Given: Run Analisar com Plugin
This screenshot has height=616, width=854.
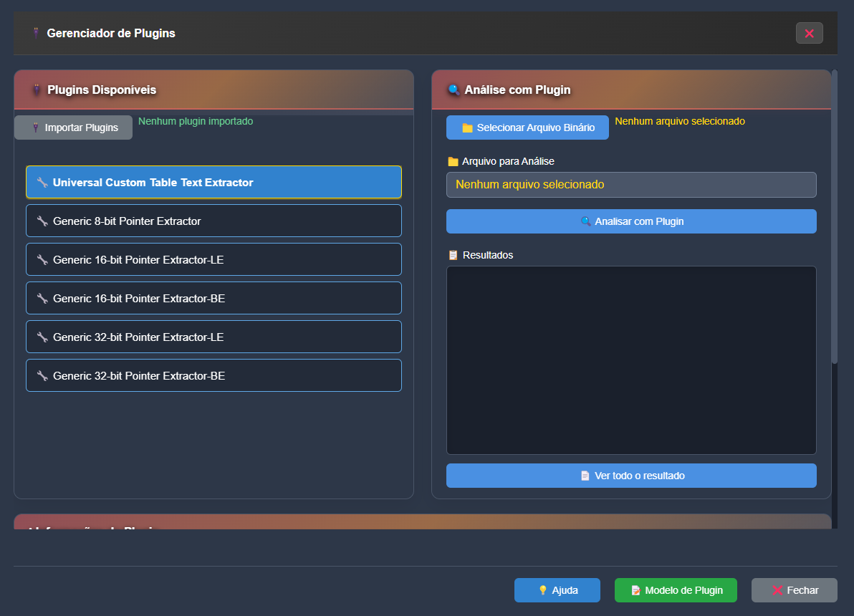Looking at the screenshot, I should click(x=631, y=221).
